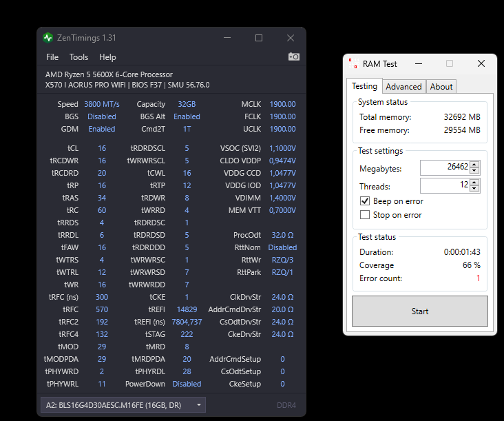Screen dimensions: 504x421
Task: Click the 3800 MT/s speed value
Action: [102, 104]
